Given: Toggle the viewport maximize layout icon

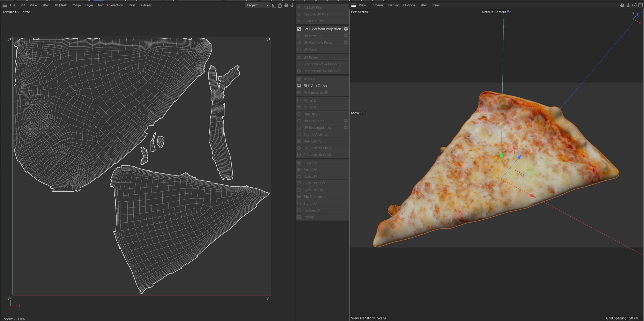Looking at the screenshot, I should (x=641, y=5).
